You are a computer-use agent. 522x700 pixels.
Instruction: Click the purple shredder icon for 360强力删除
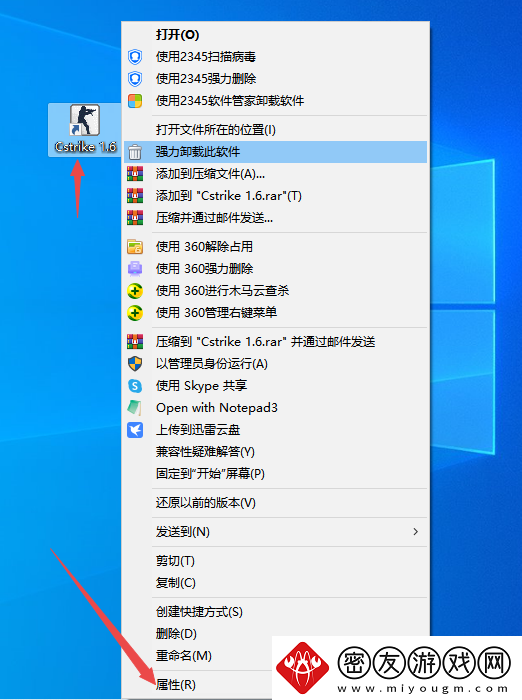pyautogui.click(x=135, y=268)
